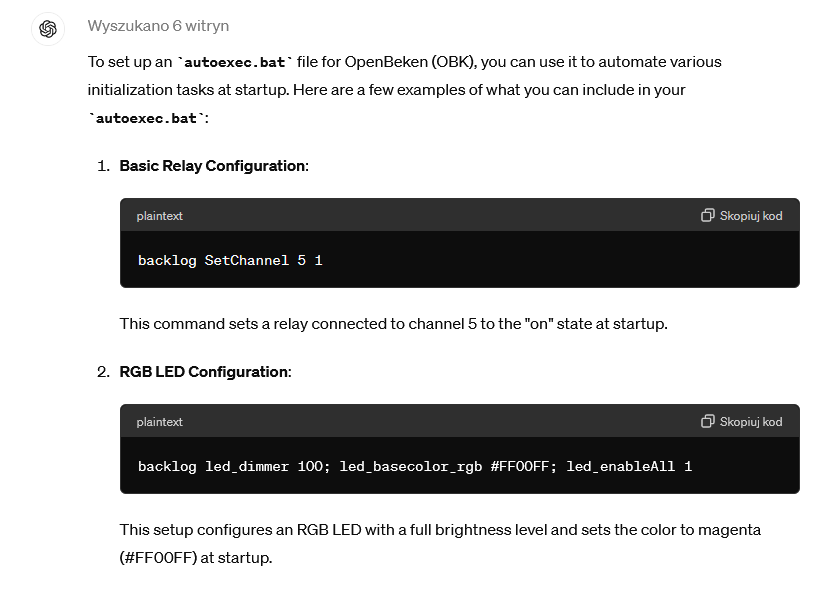The image size is (839, 594).
Task: Open the "Wyszukano 6 witryn" sources link
Action: pos(158,26)
